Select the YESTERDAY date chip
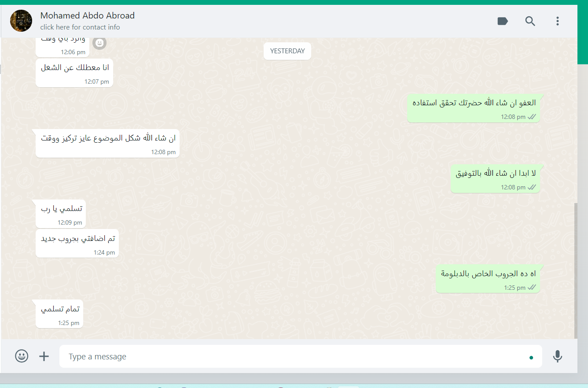The height and width of the screenshot is (388, 588). (287, 51)
